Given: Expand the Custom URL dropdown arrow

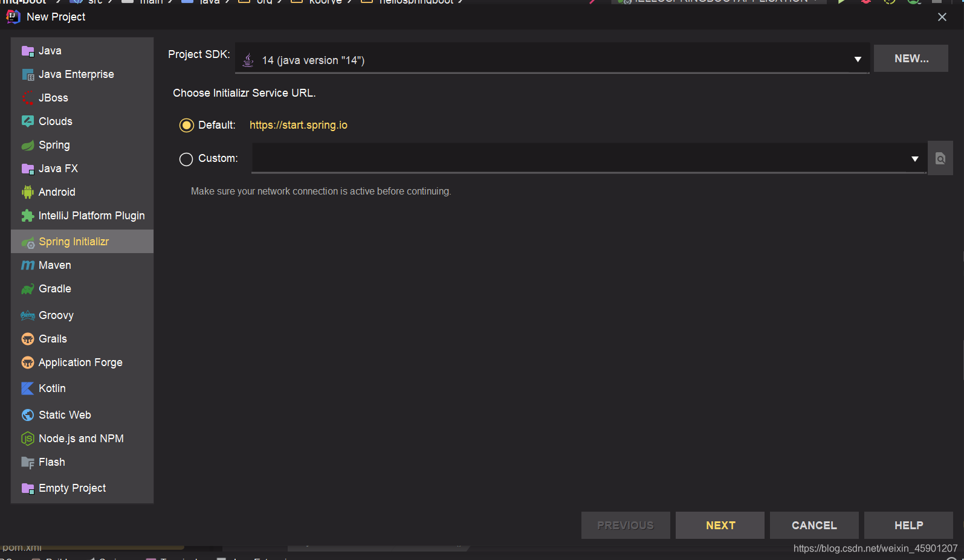Looking at the screenshot, I should coord(915,159).
